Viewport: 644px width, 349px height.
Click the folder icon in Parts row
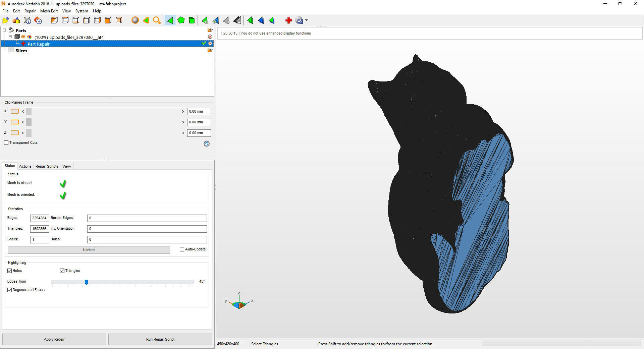(x=210, y=30)
